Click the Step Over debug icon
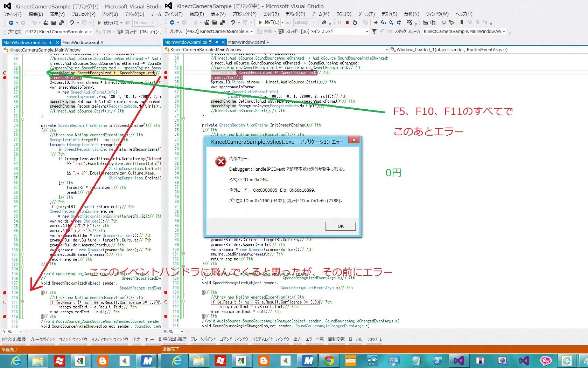The width and height of the screenshot is (588, 368). [x=391, y=22]
